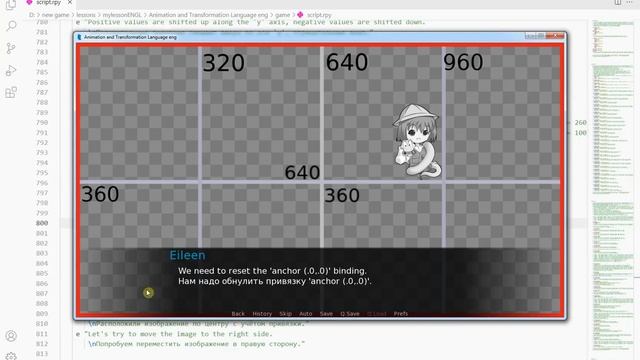Screen dimensions: 640x360
Task: Click the '960' grid label in game
Action: (463, 62)
